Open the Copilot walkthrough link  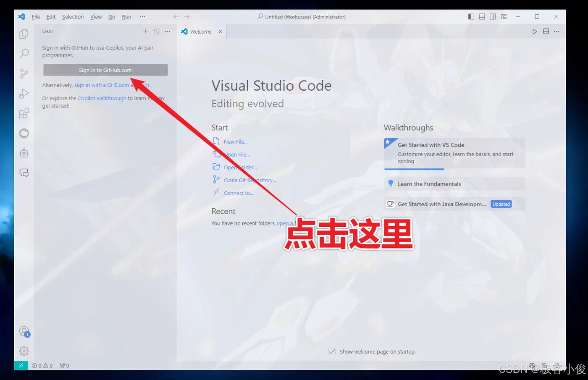pyautogui.click(x=102, y=98)
